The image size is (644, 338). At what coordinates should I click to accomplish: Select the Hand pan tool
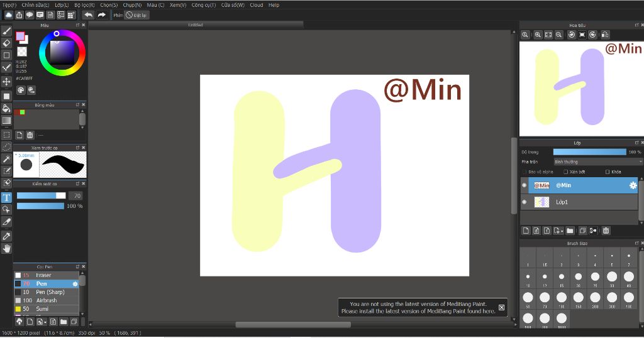pos(6,249)
